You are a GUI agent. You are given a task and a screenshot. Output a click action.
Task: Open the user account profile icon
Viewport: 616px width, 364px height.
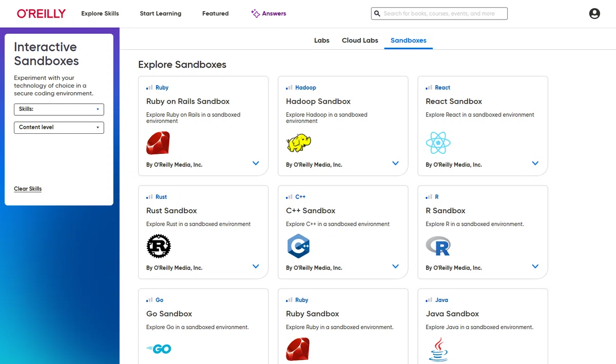(x=594, y=14)
